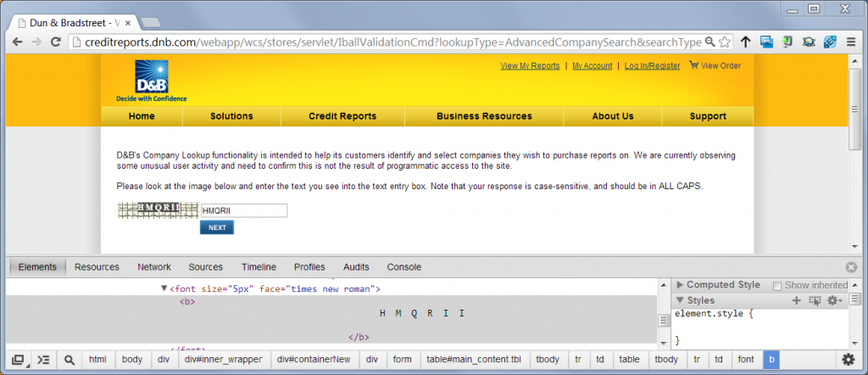The height and width of the screenshot is (375, 868).
Task: Click the zoom magnifier icon in address bar
Action: 710,42
